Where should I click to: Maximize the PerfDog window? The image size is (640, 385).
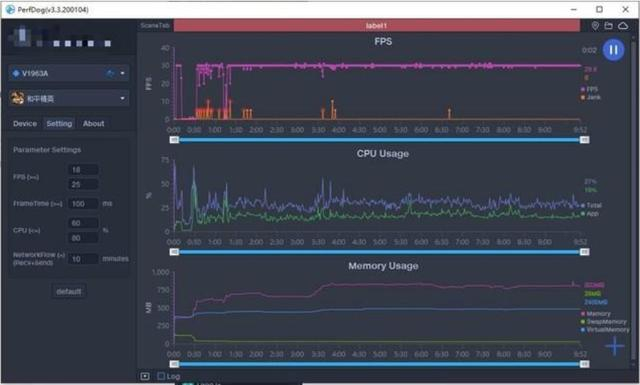tap(599, 9)
